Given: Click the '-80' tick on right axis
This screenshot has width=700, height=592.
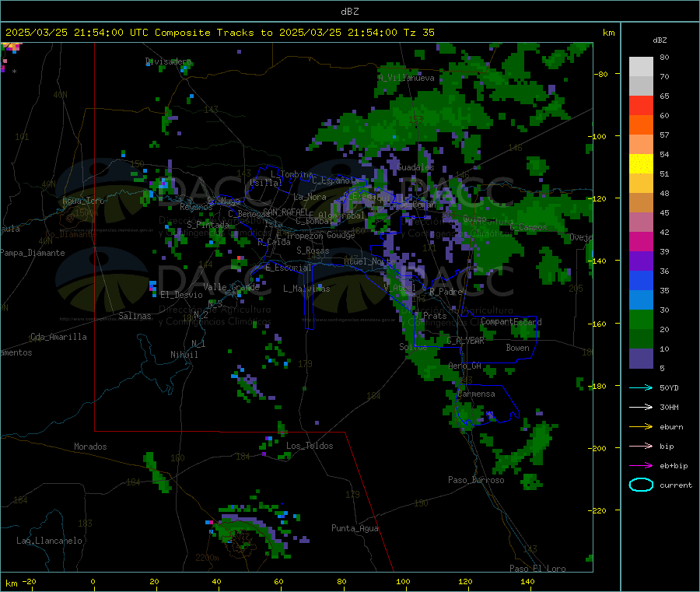Looking at the screenshot, I should tap(600, 74).
